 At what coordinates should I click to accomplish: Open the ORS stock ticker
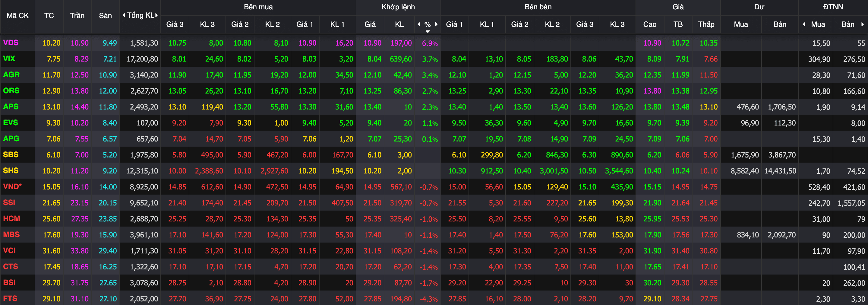[x=11, y=91]
